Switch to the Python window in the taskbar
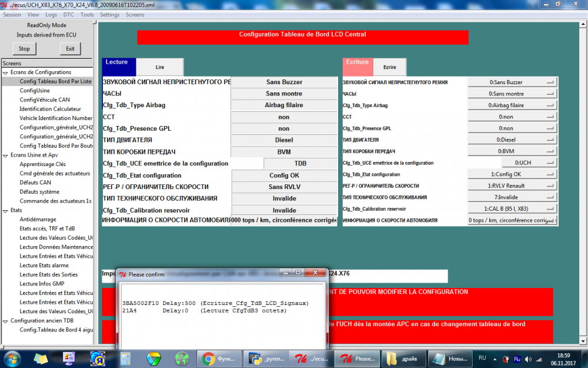588x368 pixels. click(x=266, y=359)
